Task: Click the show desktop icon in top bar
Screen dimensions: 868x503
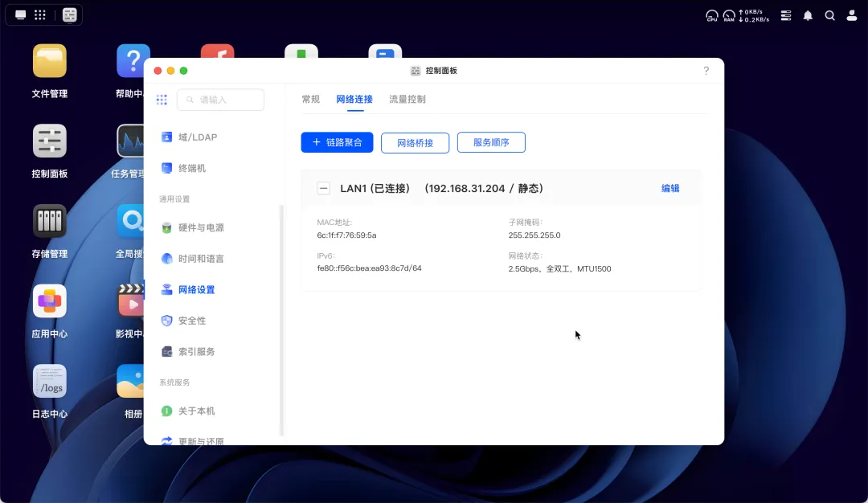Action: pyautogui.click(x=20, y=15)
